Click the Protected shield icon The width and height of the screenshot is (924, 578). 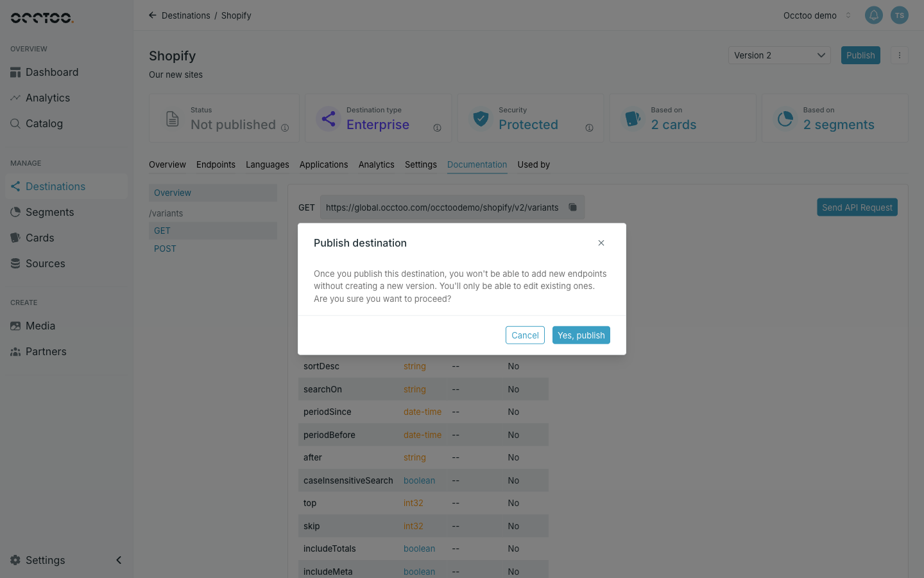(481, 118)
